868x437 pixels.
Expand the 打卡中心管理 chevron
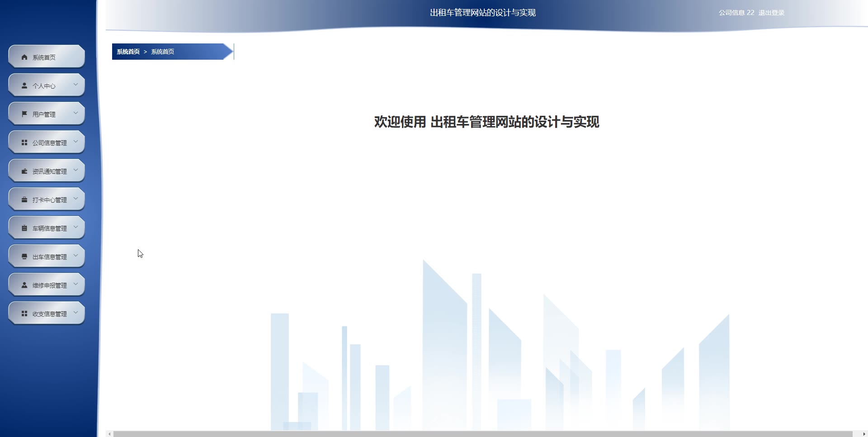coord(75,199)
